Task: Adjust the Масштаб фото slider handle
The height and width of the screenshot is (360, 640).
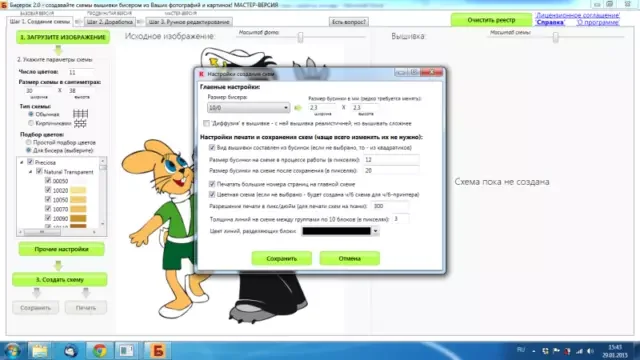Action: click(300, 38)
